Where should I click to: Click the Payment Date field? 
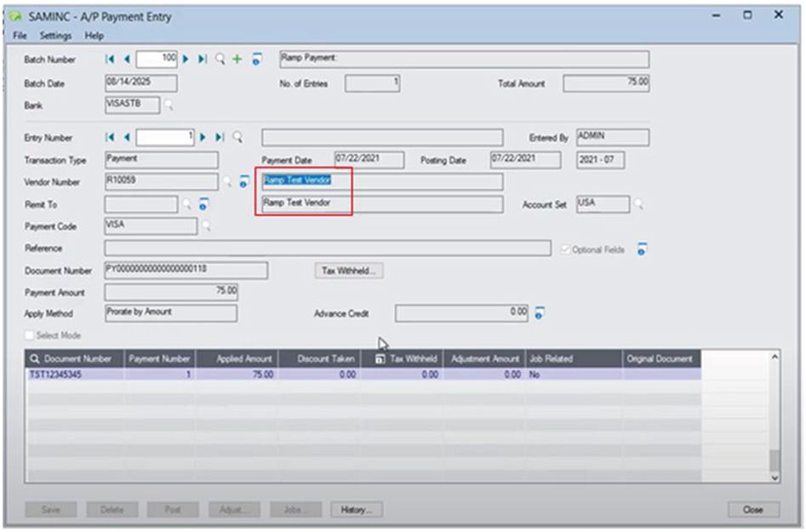coord(369,160)
